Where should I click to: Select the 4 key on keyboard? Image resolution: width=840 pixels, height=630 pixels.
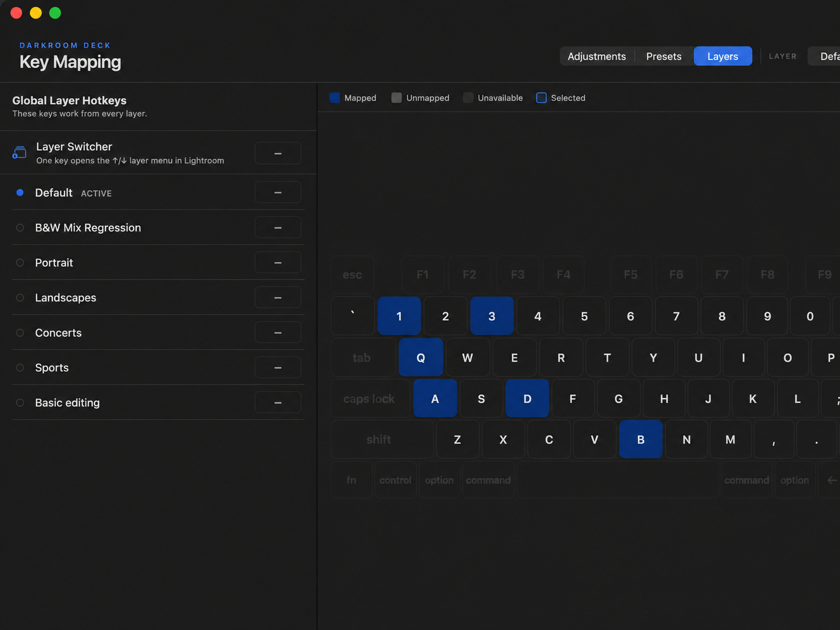click(538, 316)
